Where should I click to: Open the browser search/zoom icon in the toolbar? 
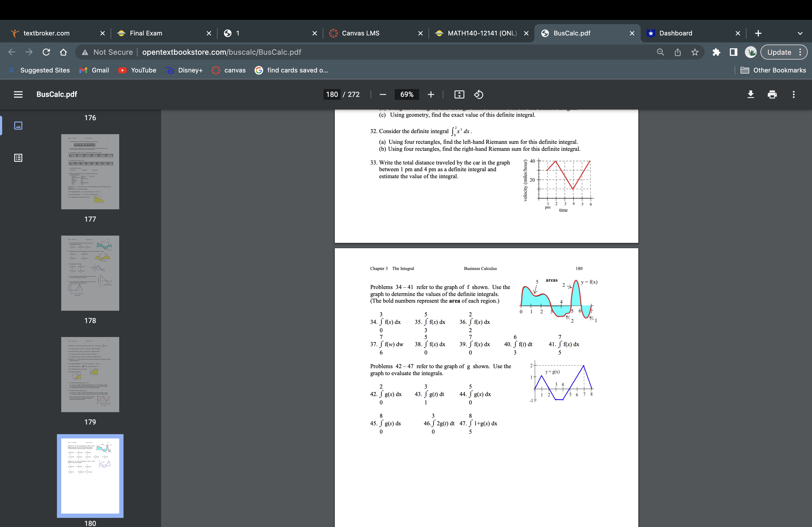click(660, 52)
